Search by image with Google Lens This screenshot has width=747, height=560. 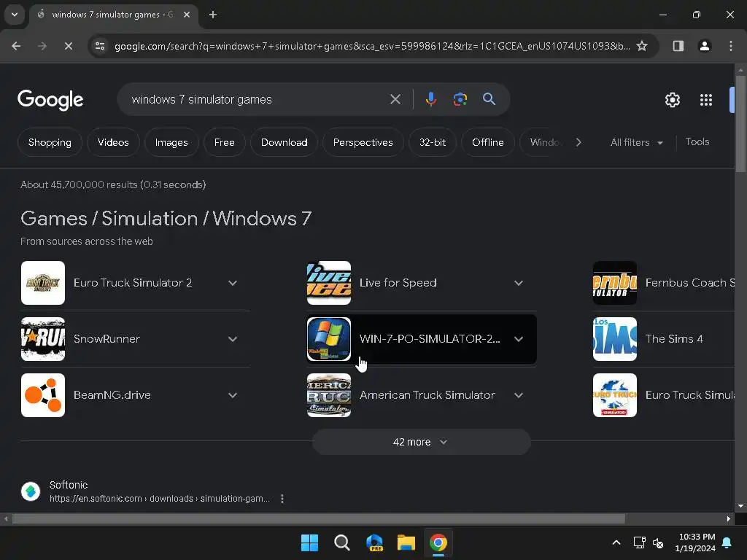coord(460,99)
